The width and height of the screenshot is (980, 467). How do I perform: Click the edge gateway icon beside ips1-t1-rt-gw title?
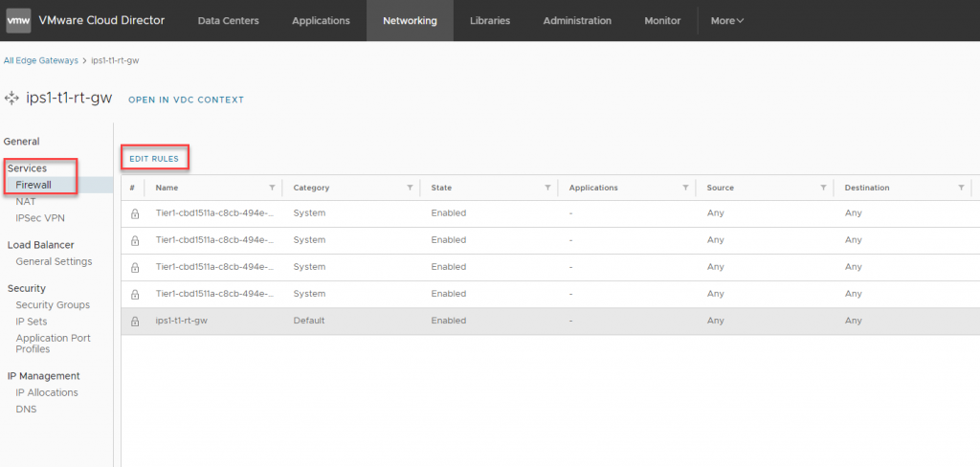[x=12, y=99]
